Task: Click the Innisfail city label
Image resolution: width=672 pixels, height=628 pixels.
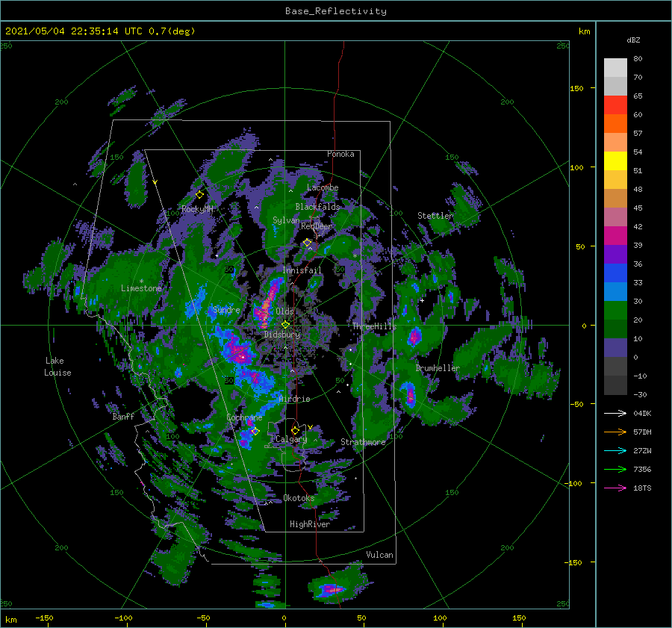Action: 302,270
